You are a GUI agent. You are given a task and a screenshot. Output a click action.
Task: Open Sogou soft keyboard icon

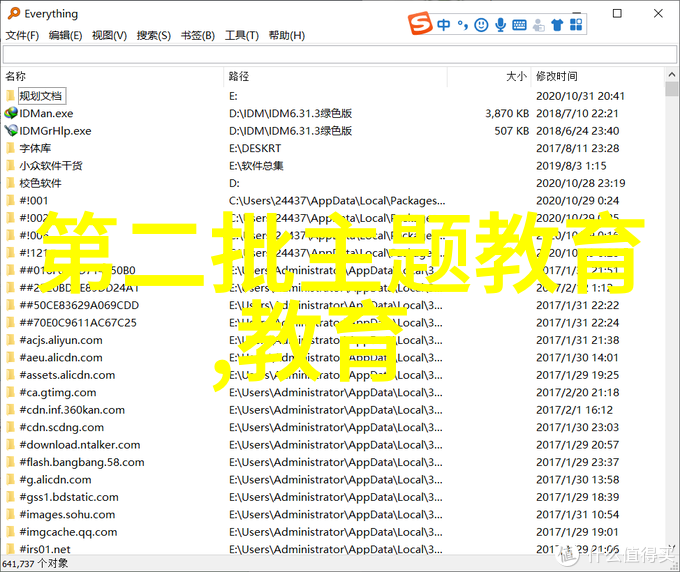pyautogui.click(x=519, y=25)
